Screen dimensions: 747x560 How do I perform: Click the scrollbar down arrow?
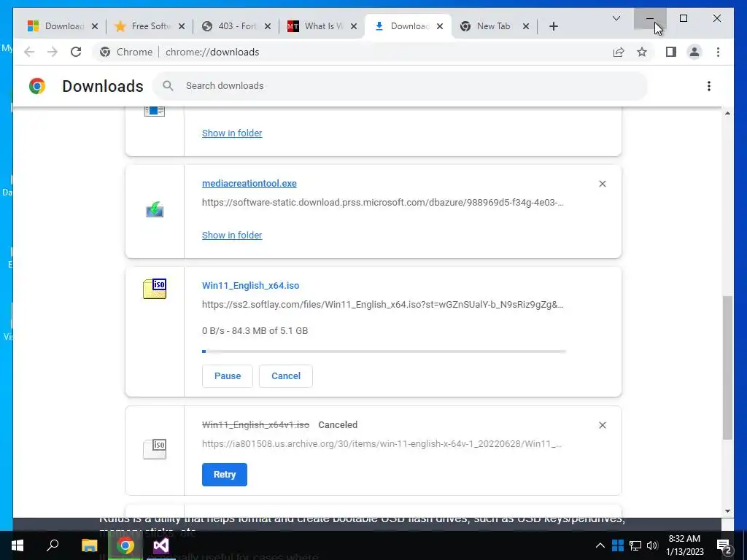point(727,511)
